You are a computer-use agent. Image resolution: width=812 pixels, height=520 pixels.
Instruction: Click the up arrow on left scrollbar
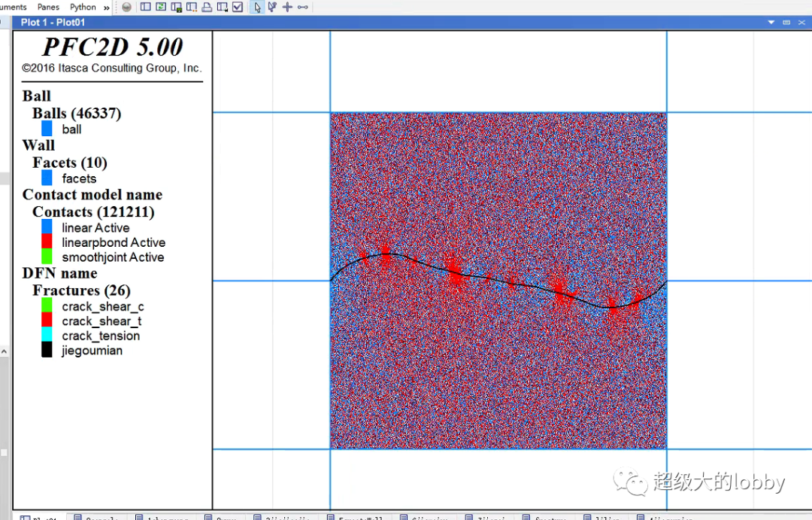point(5,351)
